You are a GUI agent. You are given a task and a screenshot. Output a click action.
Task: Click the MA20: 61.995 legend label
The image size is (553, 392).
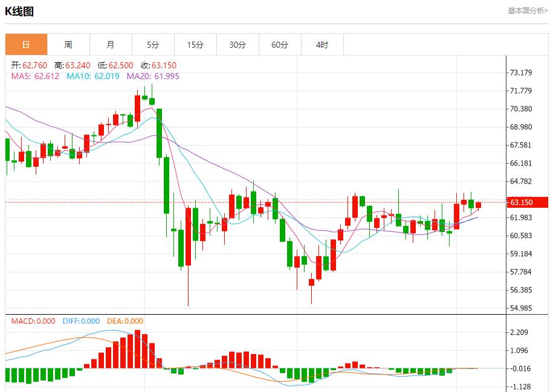click(153, 76)
